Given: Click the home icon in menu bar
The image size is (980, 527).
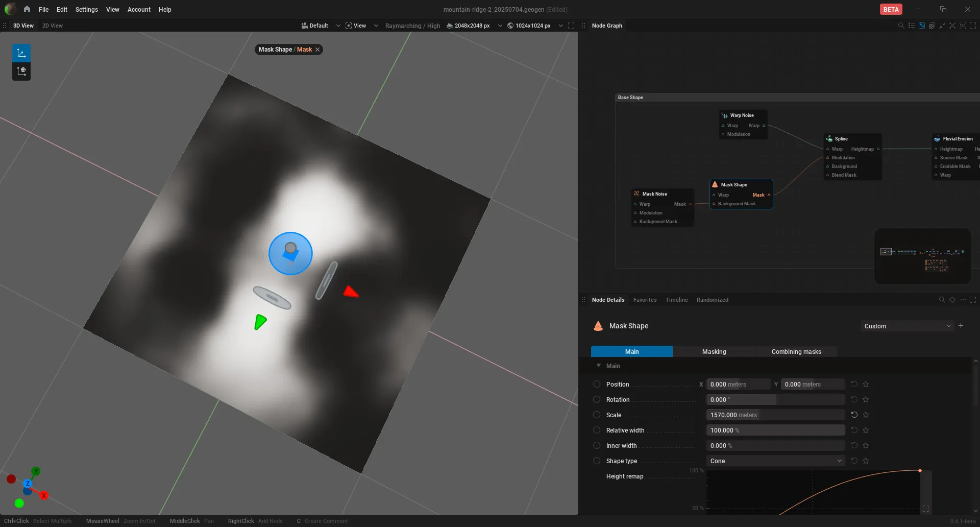Looking at the screenshot, I should pos(27,9).
